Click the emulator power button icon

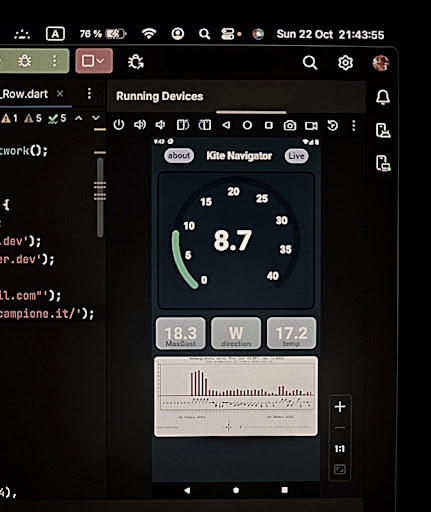[119, 125]
